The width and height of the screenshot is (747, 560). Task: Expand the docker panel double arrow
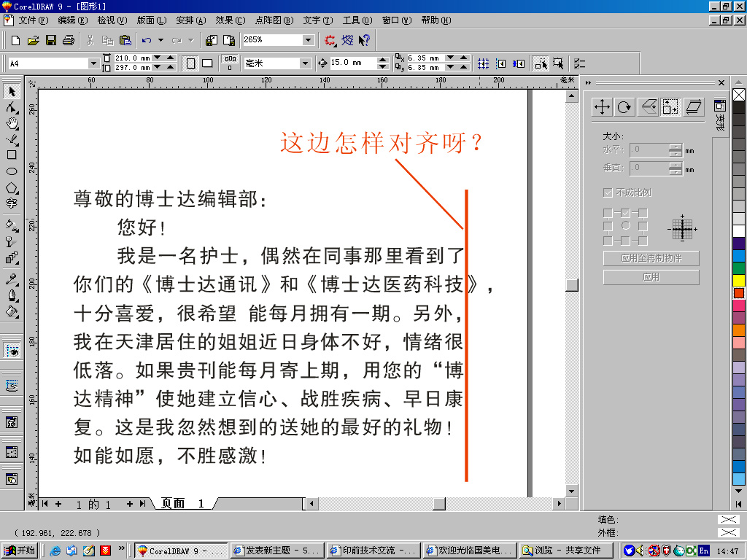(589, 83)
